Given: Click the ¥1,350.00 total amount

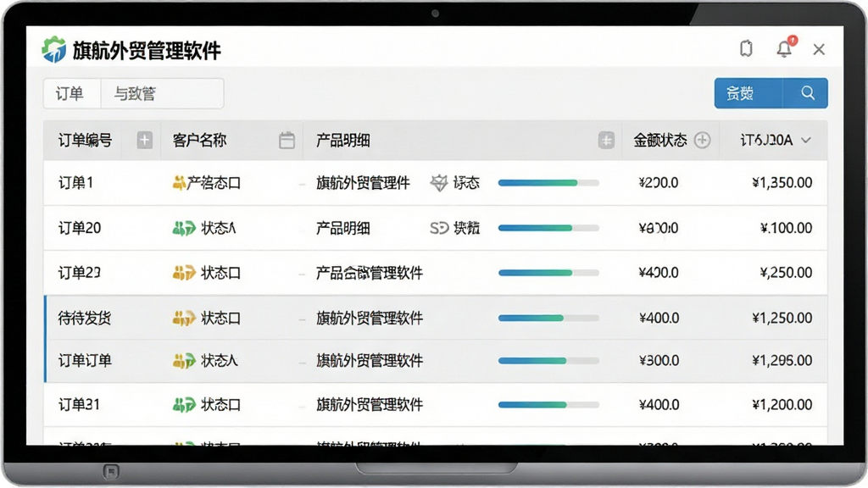Looking at the screenshot, I should (x=782, y=183).
